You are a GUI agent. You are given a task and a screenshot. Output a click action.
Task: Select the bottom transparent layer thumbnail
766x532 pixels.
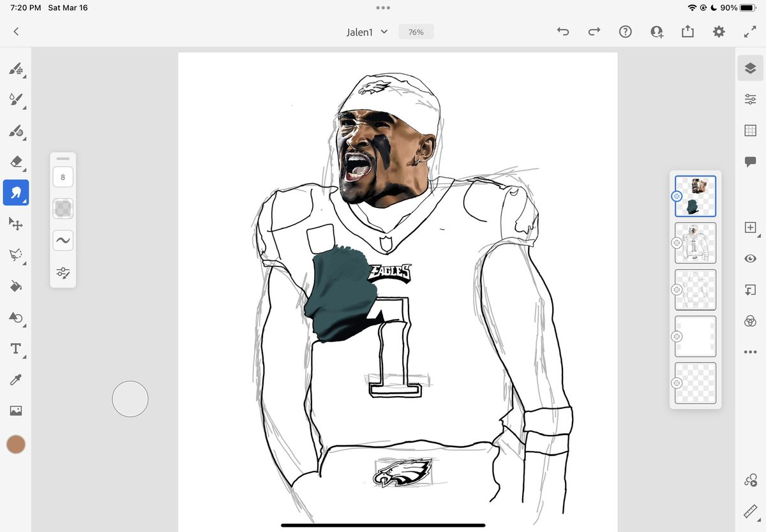pos(695,383)
